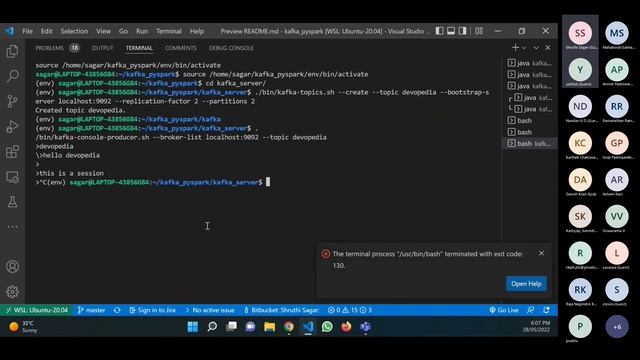Dismiss the terminal process error notification

pos(541,253)
